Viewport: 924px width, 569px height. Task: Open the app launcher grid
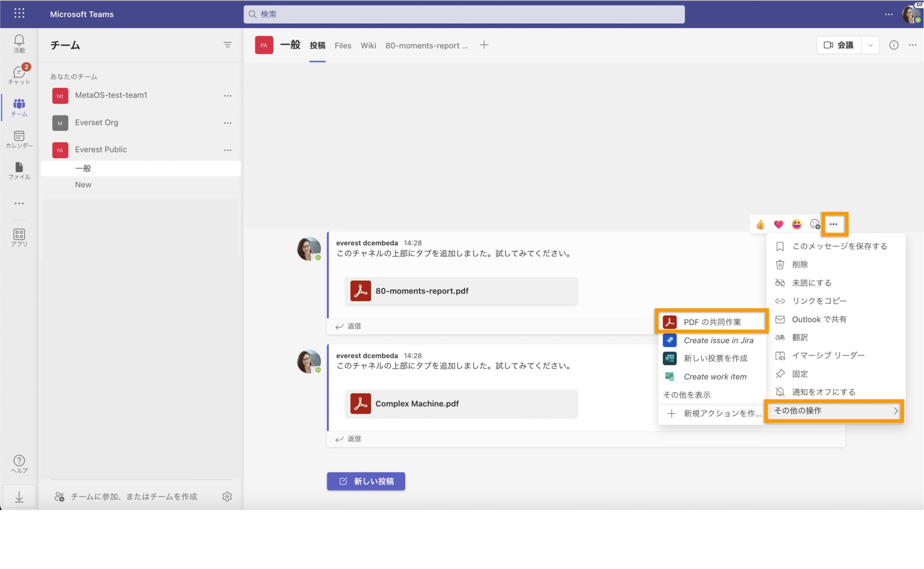click(19, 13)
